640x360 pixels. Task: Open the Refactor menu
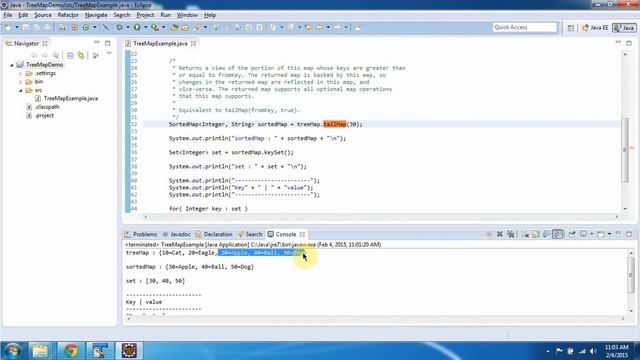[68, 15]
